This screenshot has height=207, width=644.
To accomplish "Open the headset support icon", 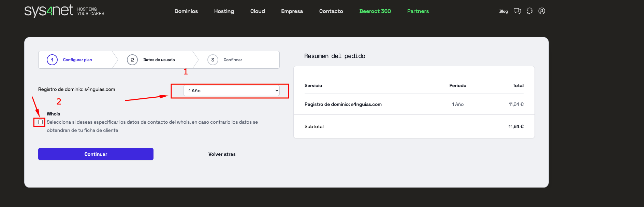I will [529, 11].
